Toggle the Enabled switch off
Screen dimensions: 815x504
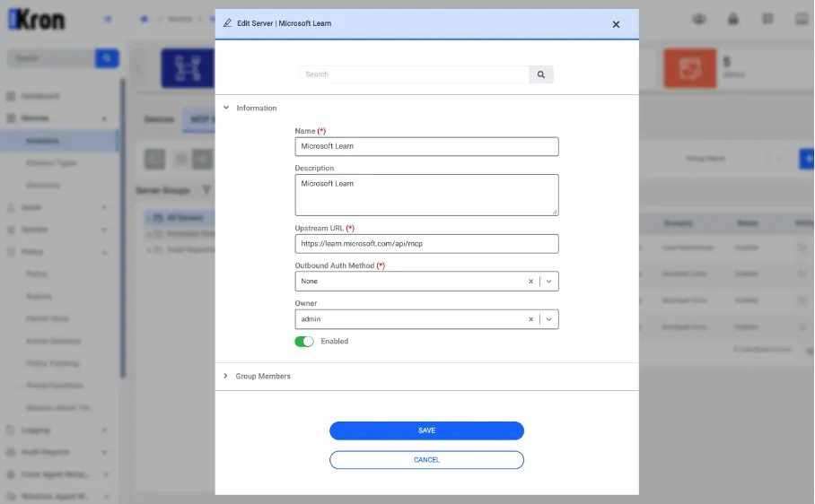tap(304, 342)
